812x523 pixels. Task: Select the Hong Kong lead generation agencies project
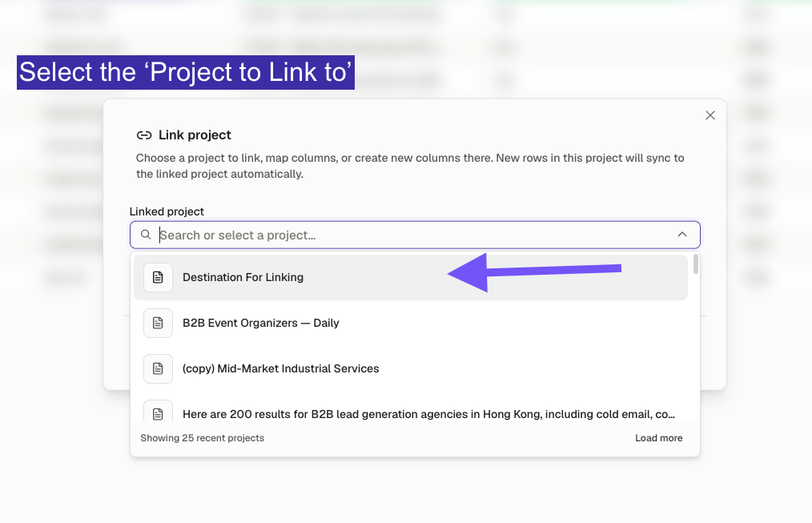[410, 412]
